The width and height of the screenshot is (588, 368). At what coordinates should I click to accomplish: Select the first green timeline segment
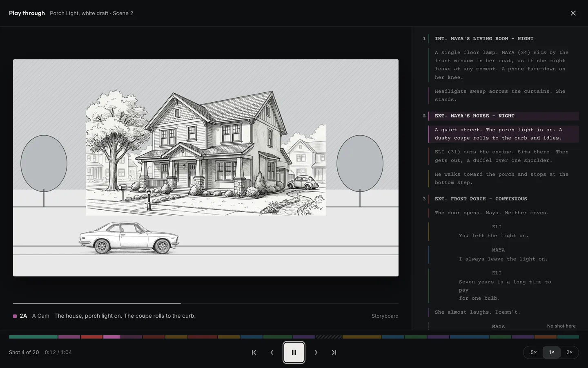[33, 337]
